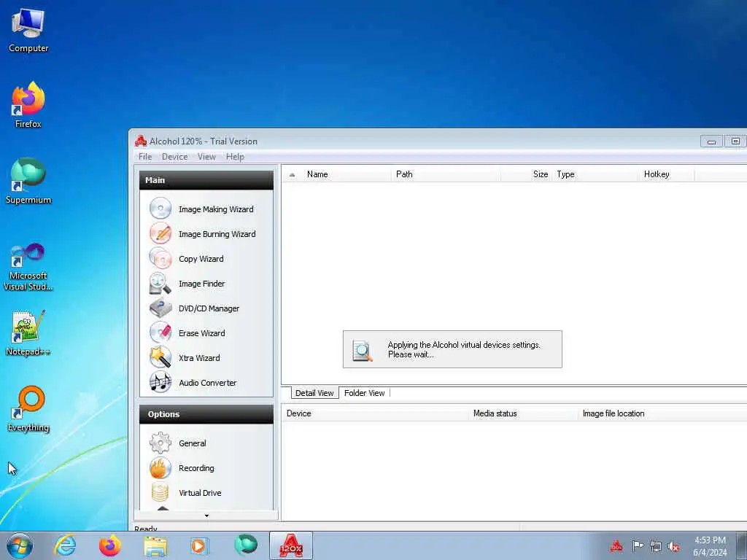Select Everything desktop shortcut
The height and width of the screenshot is (560, 747).
pos(28,409)
